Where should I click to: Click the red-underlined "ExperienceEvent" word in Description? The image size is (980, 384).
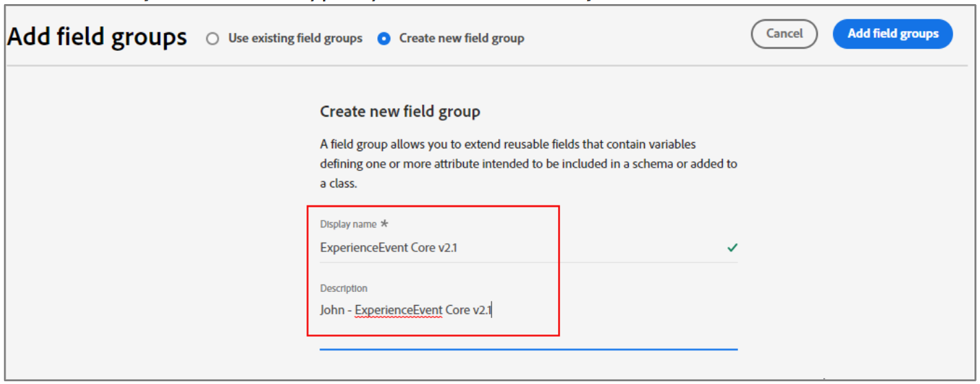(399, 310)
